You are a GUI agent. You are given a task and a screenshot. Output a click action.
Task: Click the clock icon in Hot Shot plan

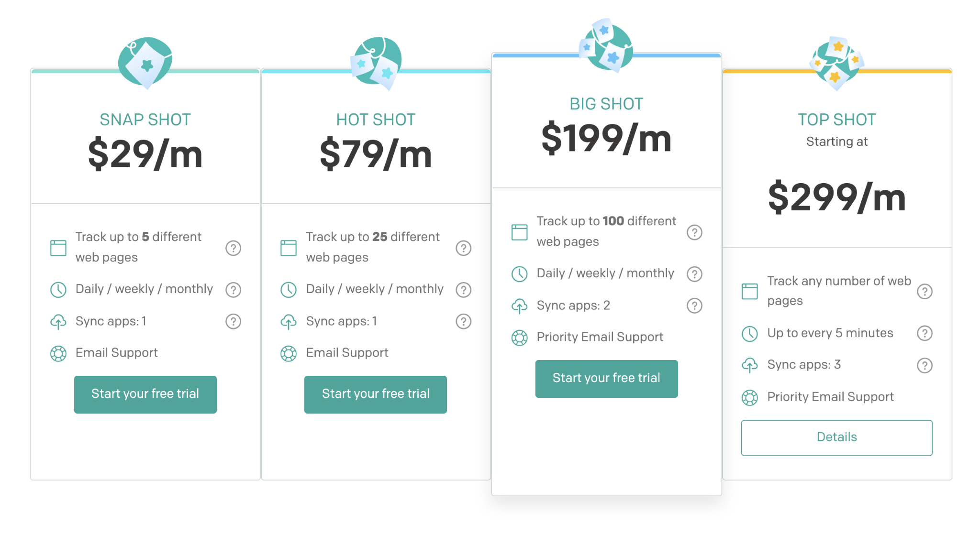[289, 290]
